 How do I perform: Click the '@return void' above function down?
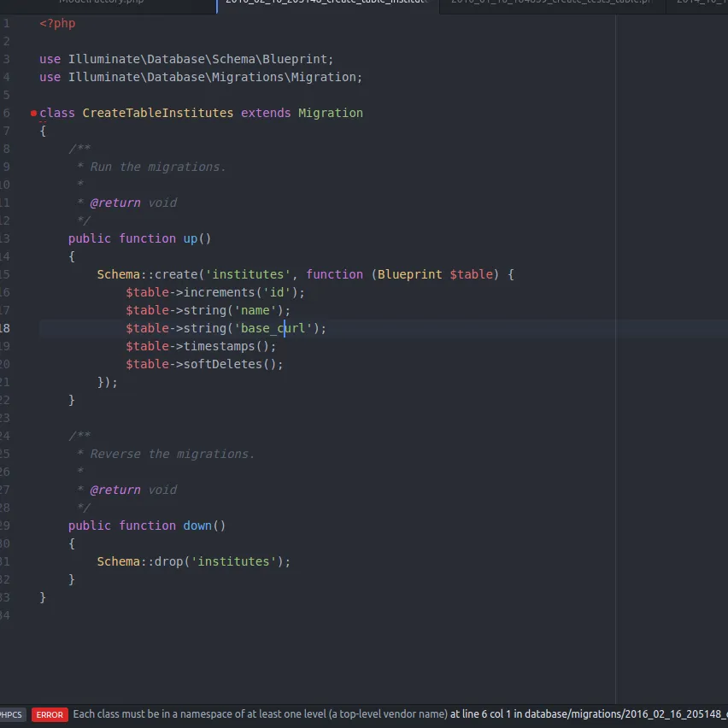pyautogui.click(x=133, y=490)
